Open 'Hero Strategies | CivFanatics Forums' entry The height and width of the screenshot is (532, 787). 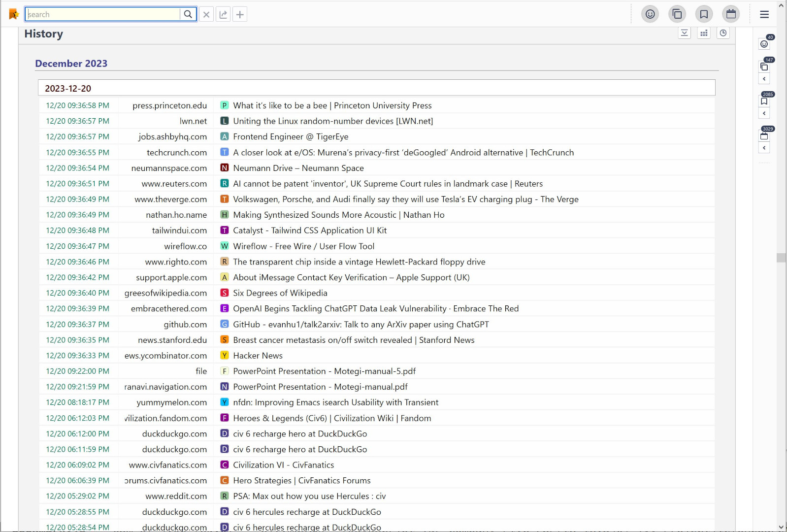pyautogui.click(x=302, y=481)
